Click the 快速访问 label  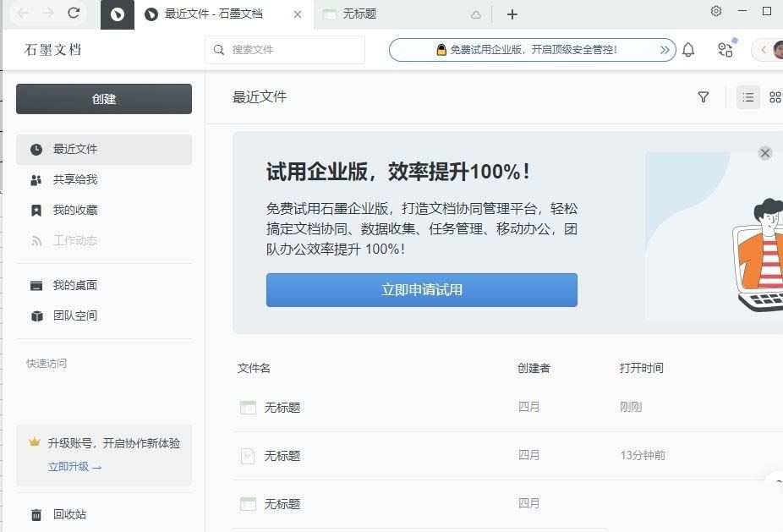pos(47,363)
